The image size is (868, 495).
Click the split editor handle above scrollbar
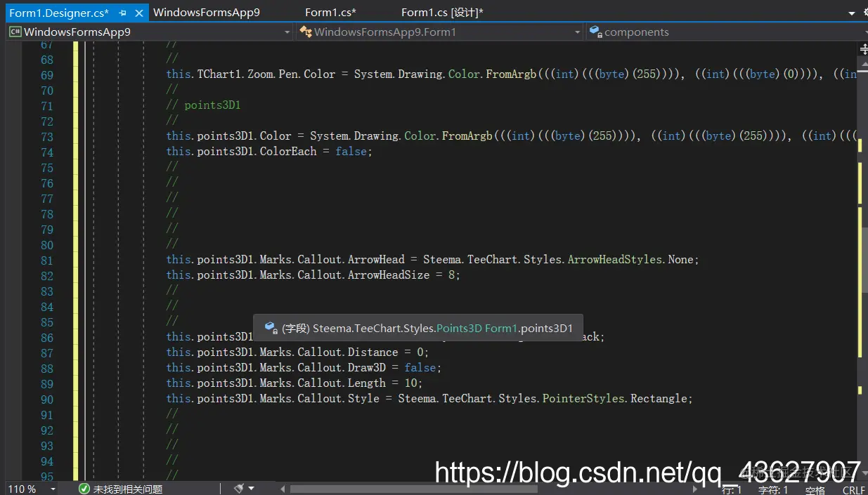[x=864, y=49]
